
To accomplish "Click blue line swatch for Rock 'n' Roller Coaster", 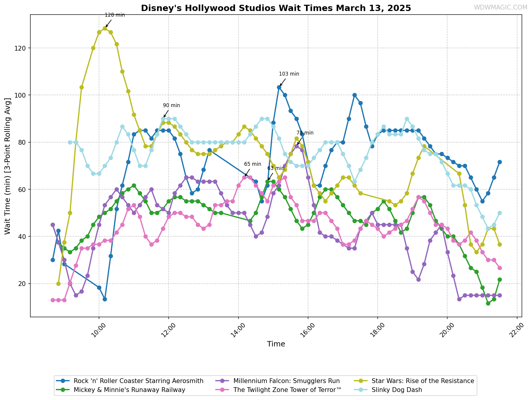I will pos(63,381).
